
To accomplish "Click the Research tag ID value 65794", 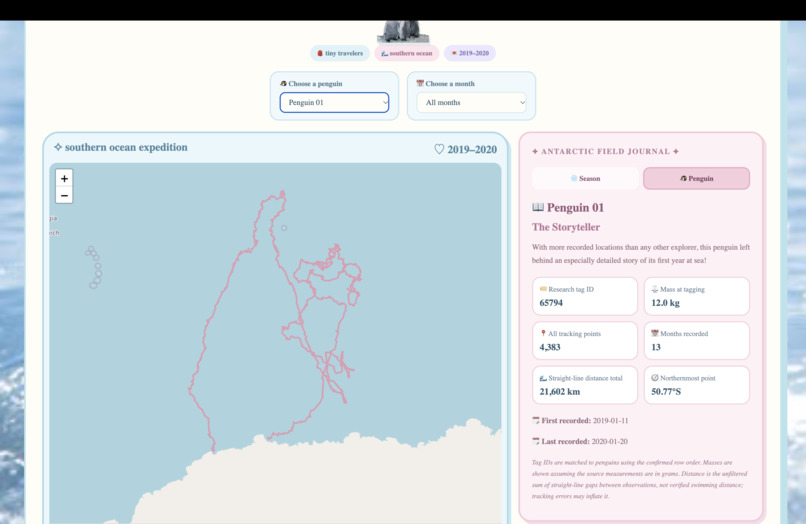I will click(551, 303).
